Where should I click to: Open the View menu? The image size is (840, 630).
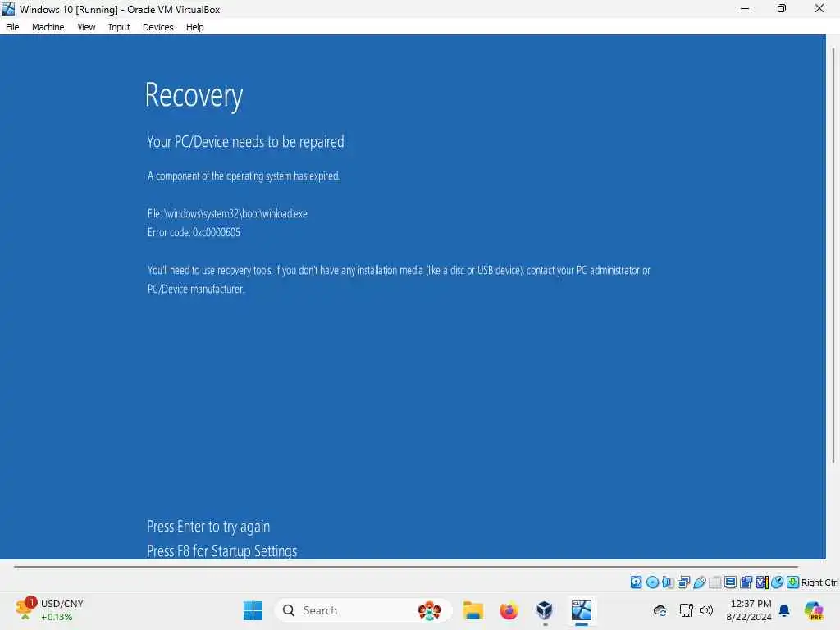click(x=86, y=27)
